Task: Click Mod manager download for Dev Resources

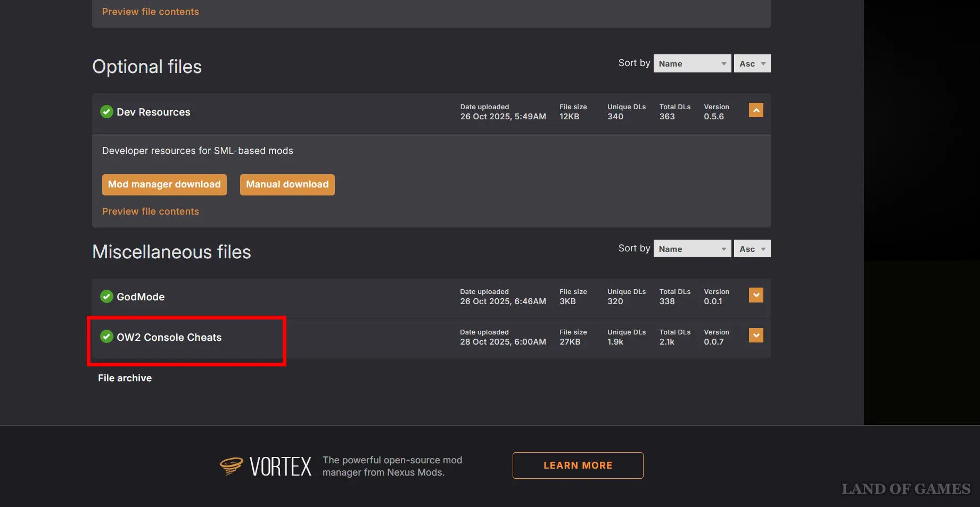Action: [x=164, y=184]
